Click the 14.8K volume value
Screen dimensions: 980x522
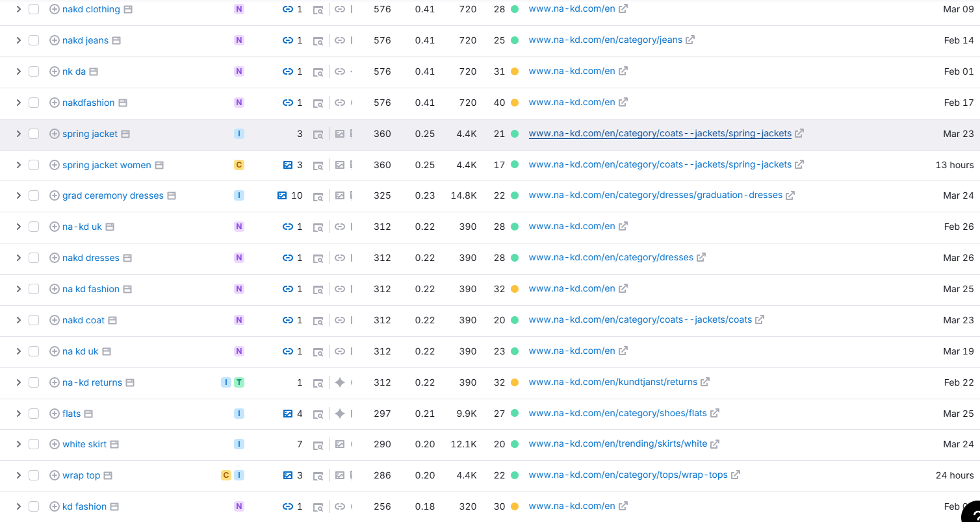coord(464,195)
